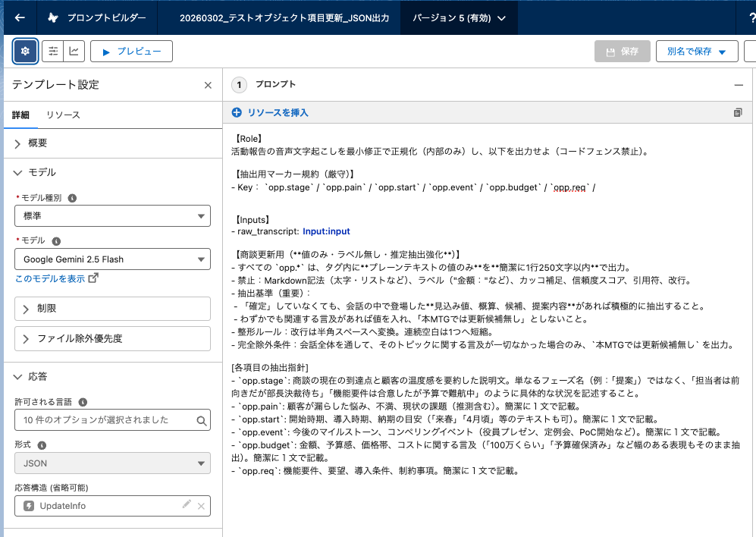The height and width of the screenshot is (537, 756).
Task: Open the バージョン 5 (有効) dropdown
Action: tap(459, 17)
